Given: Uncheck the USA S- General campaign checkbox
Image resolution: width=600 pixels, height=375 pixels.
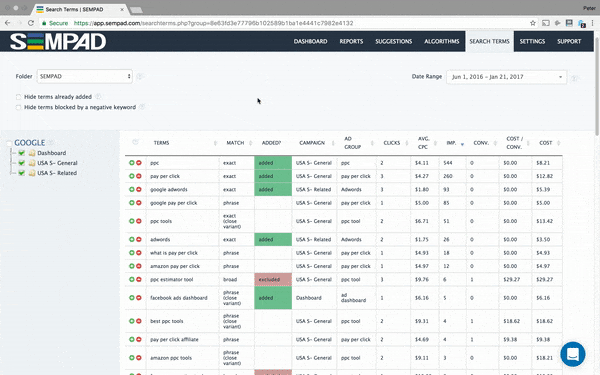Looking at the screenshot, I should [22, 163].
